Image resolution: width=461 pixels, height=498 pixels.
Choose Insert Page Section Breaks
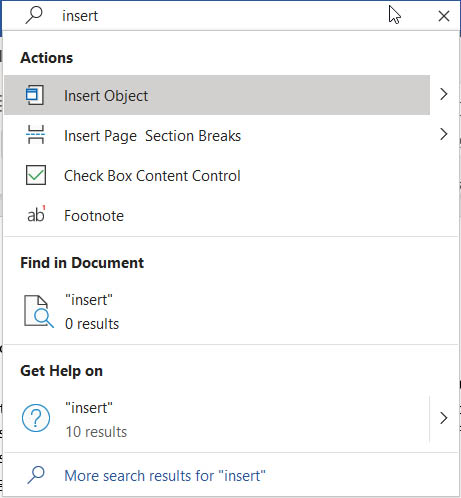tap(217, 135)
